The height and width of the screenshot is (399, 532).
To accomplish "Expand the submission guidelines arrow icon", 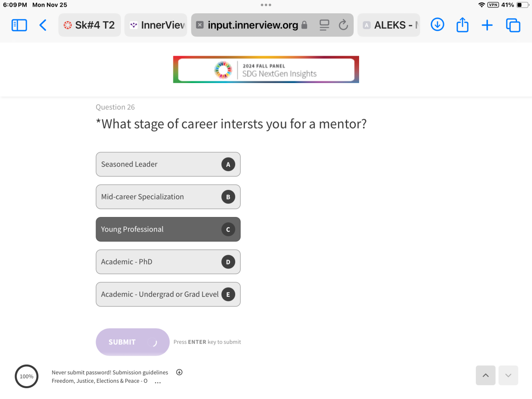I will point(180,372).
